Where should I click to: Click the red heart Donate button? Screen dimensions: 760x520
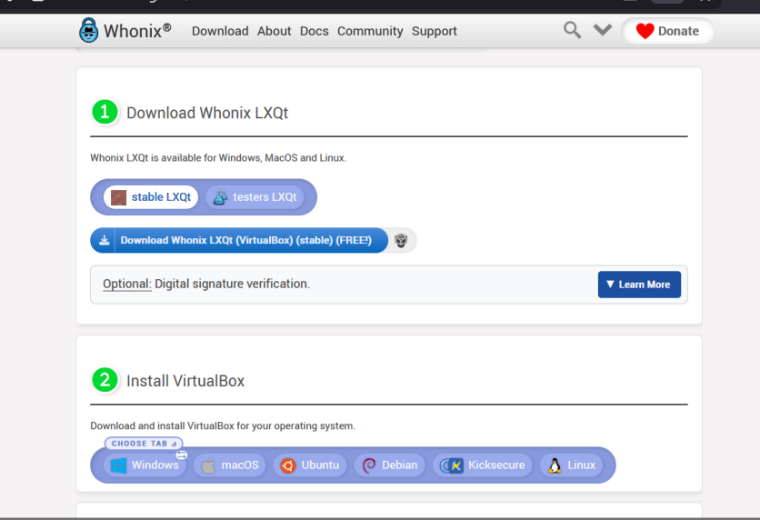[667, 31]
